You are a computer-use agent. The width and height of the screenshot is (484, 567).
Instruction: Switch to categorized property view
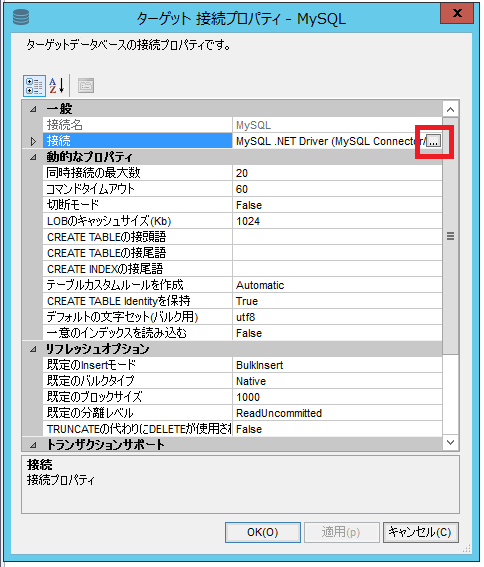(34, 86)
